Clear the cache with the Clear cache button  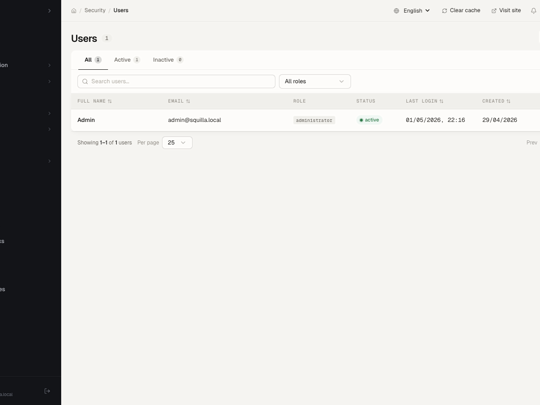click(461, 11)
